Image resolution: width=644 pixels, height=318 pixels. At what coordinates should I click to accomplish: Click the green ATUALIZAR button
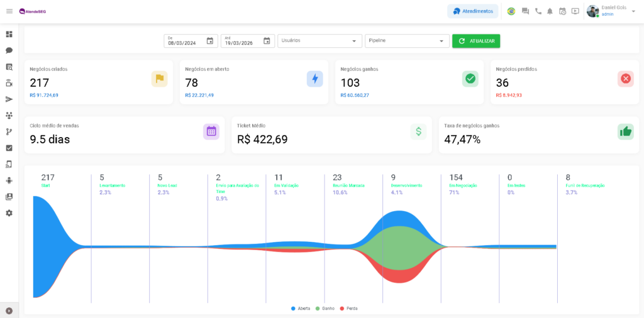coord(476,41)
